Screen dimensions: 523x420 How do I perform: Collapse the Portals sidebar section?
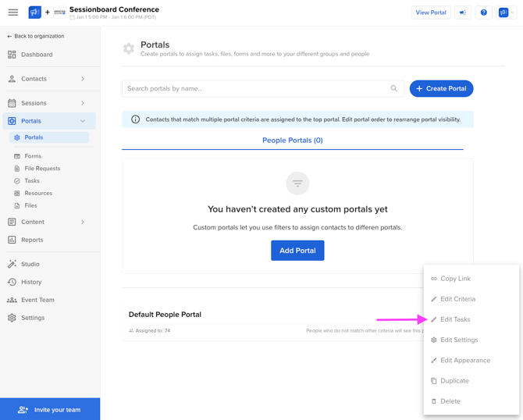(83, 121)
